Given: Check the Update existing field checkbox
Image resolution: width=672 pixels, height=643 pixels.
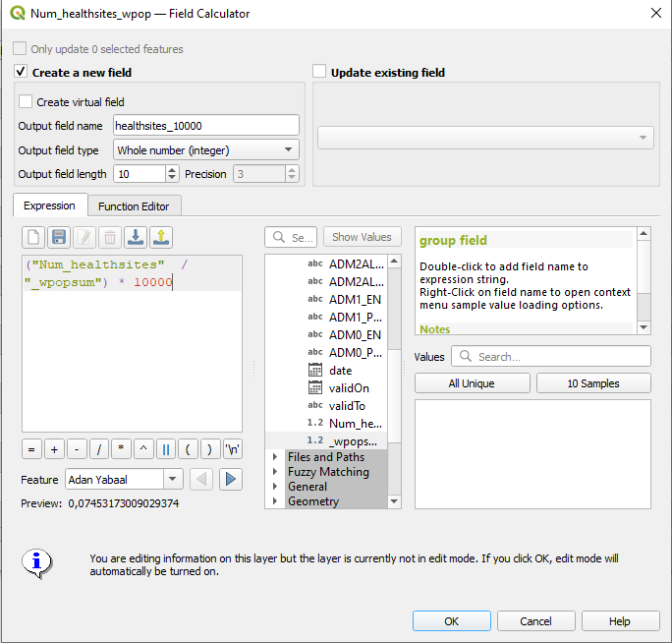Looking at the screenshot, I should click(x=319, y=72).
